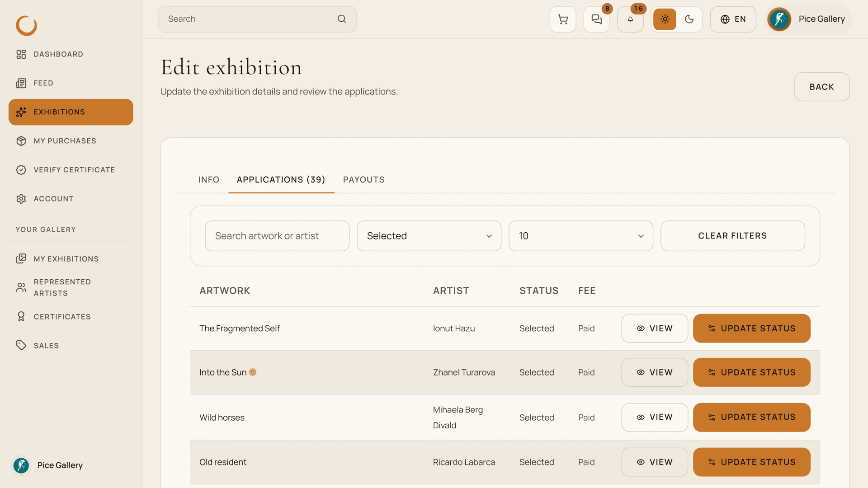Open the Feed page
This screenshot has width=868, height=488.
[x=71, y=83]
